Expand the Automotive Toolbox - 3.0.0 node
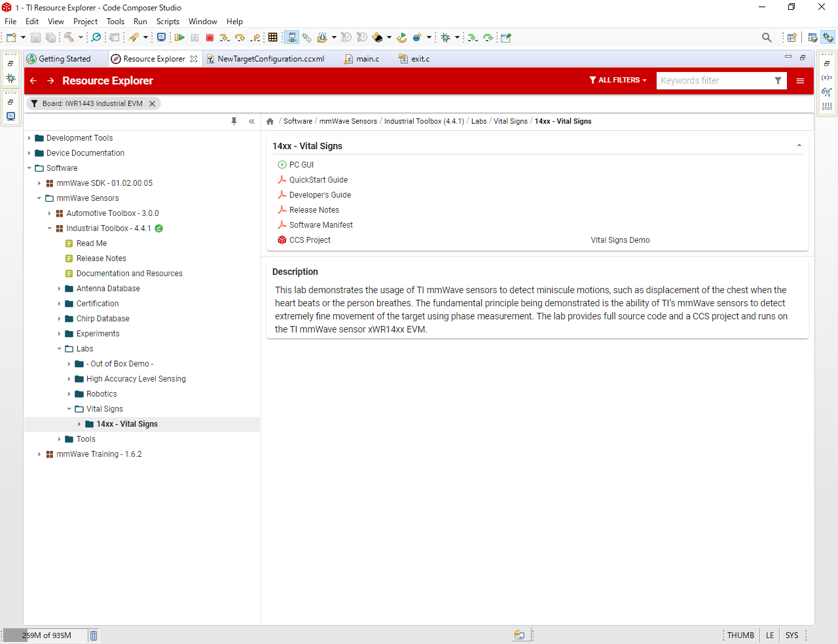The height and width of the screenshot is (644, 838). tap(49, 213)
